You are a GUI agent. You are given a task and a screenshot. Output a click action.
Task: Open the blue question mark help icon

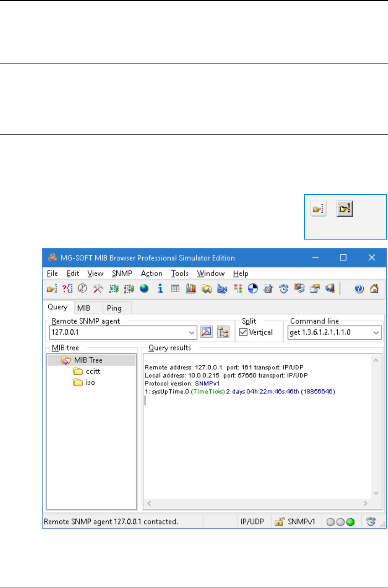click(x=359, y=289)
